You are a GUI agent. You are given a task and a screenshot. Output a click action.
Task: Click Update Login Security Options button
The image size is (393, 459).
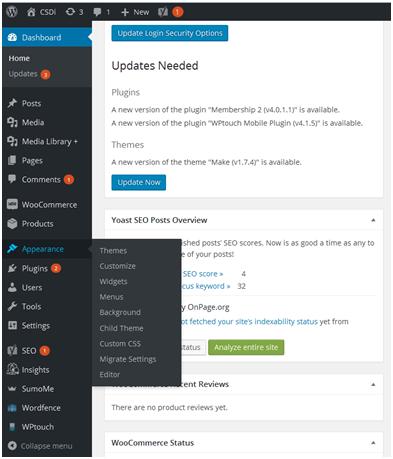click(x=170, y=33)
